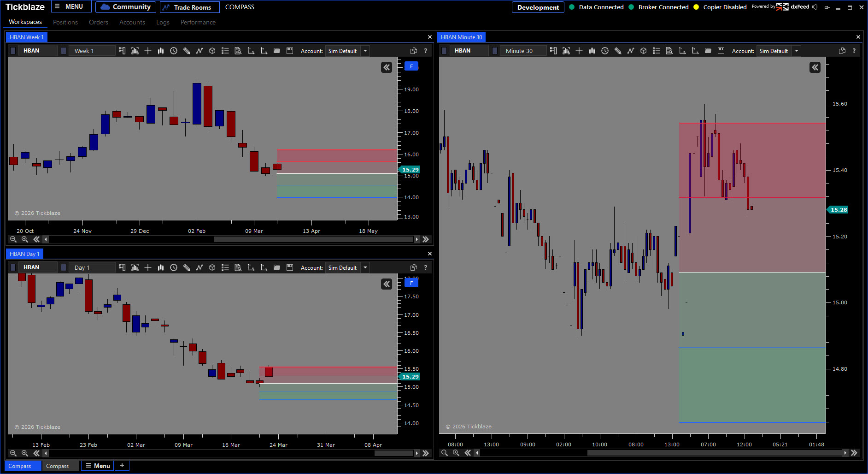Expand side panel chevron on Minute 30 chart
Viewport: 868px width, 474px height.
click(815, 67)
